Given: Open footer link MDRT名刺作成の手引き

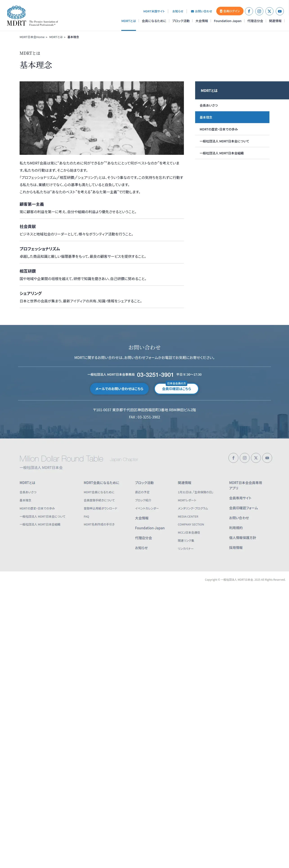Looking at the screenshot, I should [x=99, y=525].
